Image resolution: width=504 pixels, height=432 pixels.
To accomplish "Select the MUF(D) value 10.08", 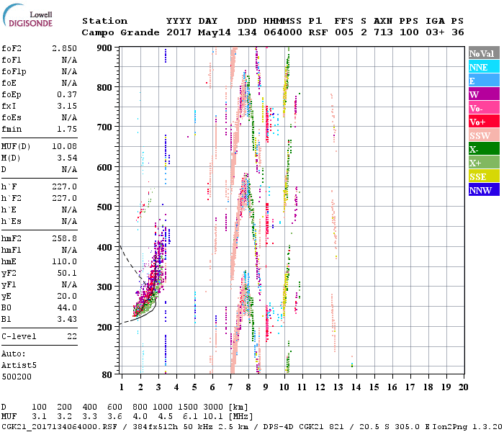I will pos(63,147).
